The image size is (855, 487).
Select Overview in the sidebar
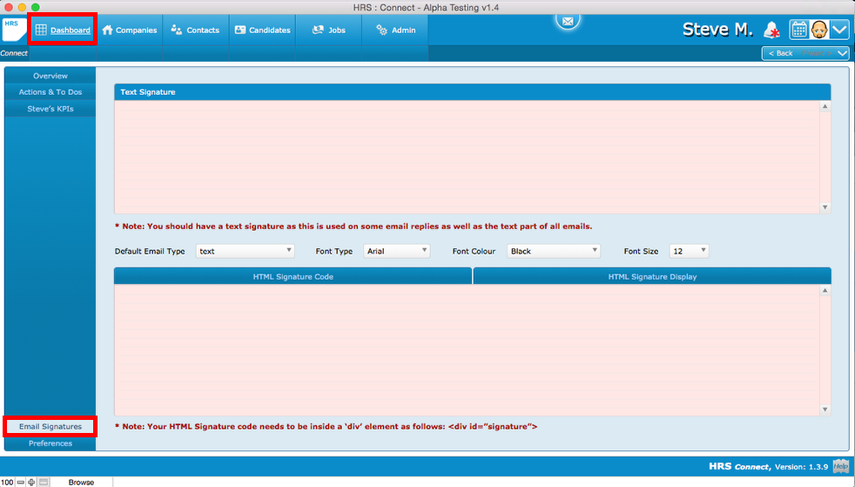[x=50, y=76]
